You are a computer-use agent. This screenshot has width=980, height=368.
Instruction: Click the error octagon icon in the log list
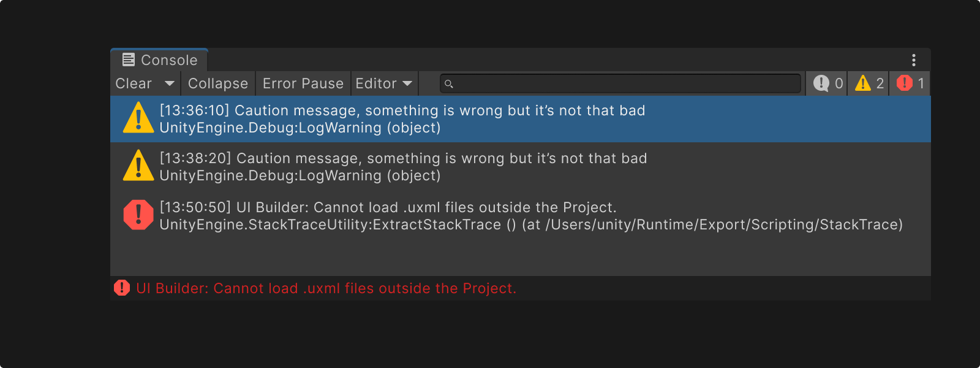[x=138, y=215]
